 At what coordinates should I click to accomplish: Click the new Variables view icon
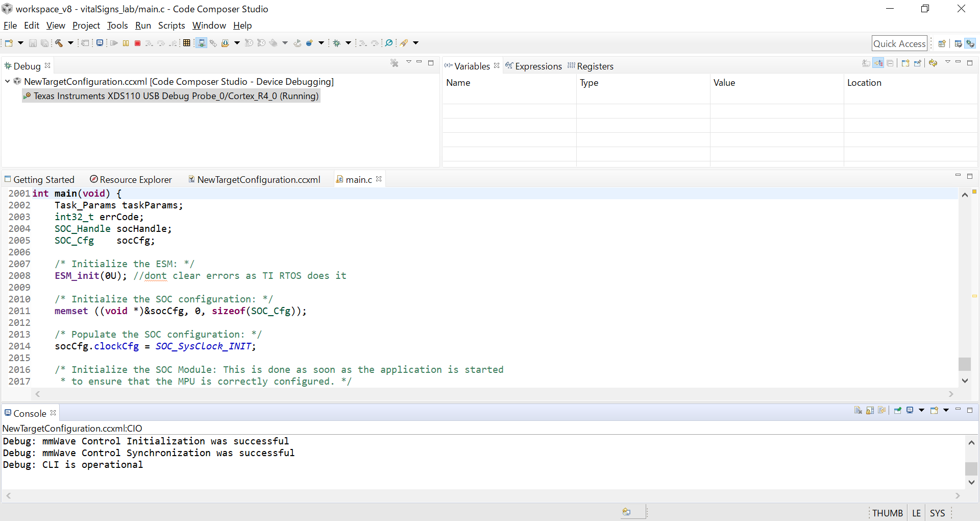point(905,63)
